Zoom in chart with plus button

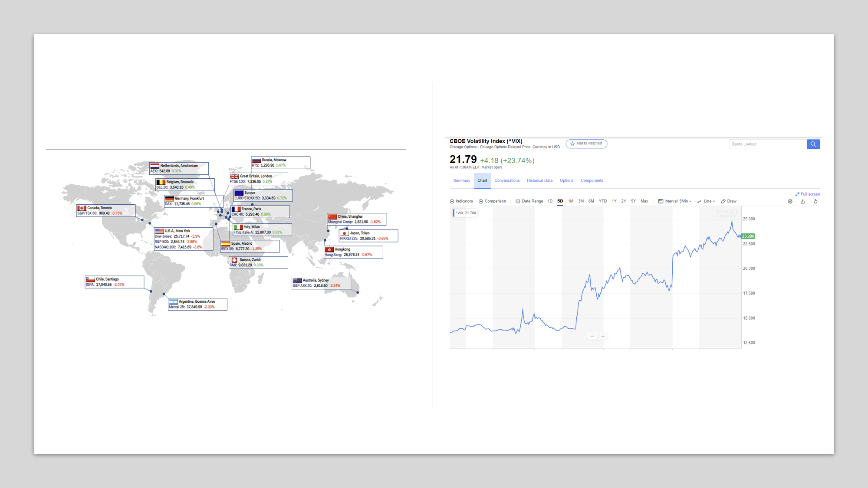[603, 336]
